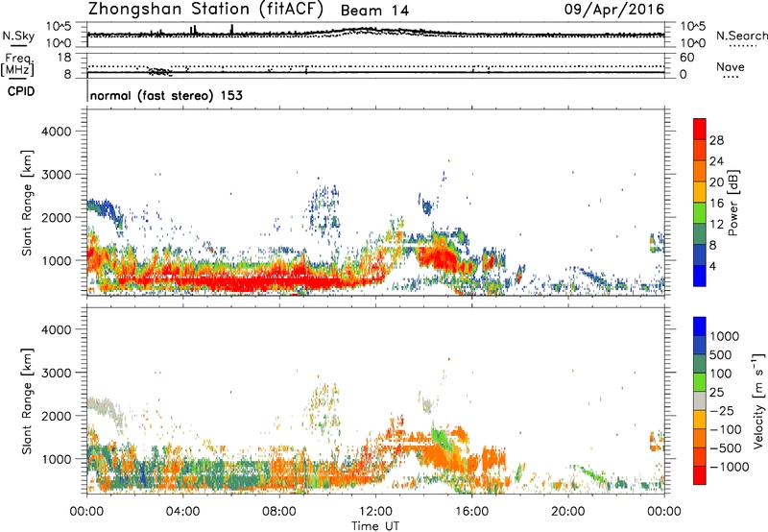Click the left '10^5' noise axis tick

[x=59, y=26]
